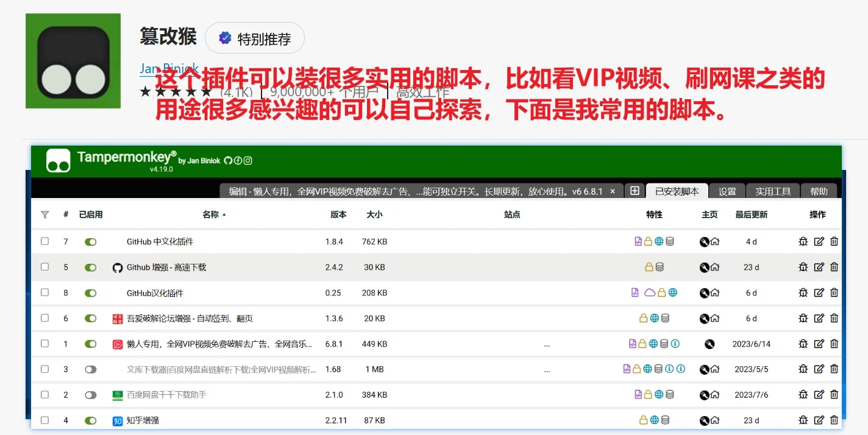Screen dimensions: 868x435
Task: Click the new script plus icon beside the tabs
Action: coord(634,191)
